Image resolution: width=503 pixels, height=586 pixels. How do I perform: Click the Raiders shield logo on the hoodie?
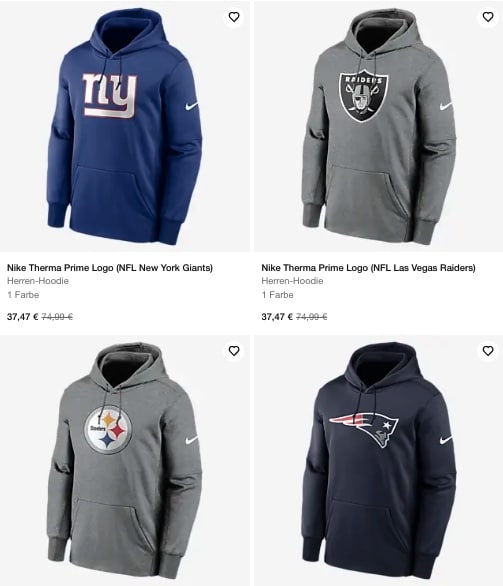364,96
